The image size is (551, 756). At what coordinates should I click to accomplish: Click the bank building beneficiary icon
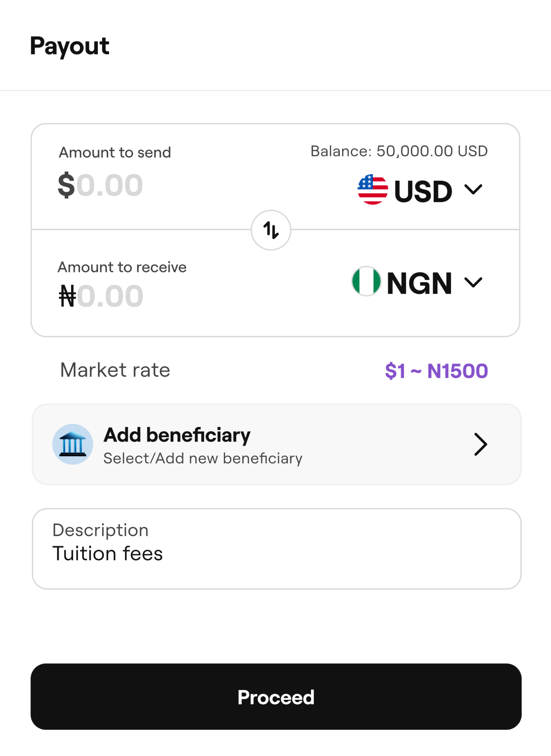[x=73, y=444]
